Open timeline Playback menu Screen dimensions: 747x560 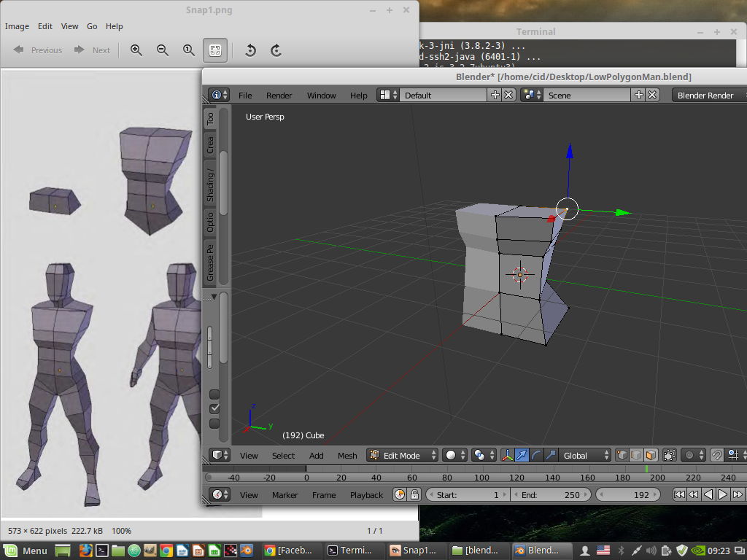coord(366,495)
